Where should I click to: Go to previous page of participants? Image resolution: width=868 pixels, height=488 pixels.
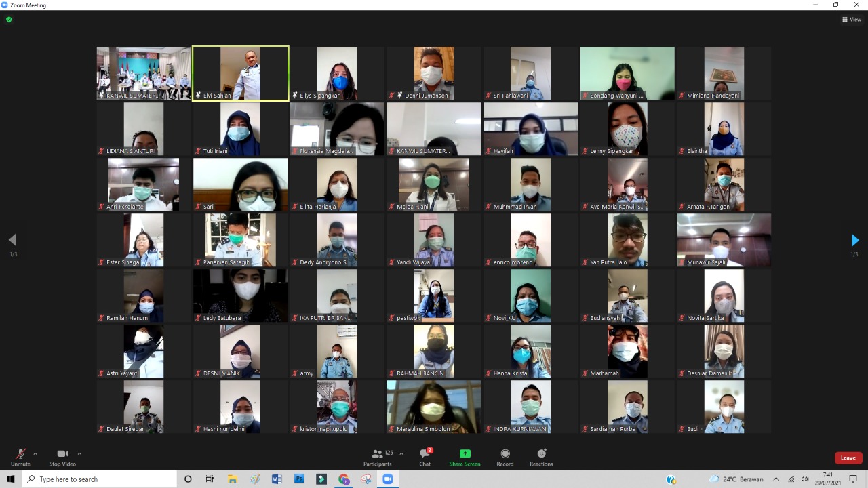[12, 240]
